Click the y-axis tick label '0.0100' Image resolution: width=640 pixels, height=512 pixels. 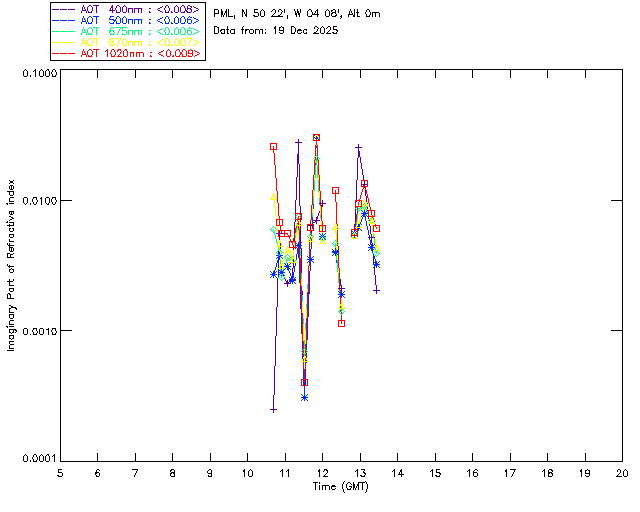click(39, 201)
